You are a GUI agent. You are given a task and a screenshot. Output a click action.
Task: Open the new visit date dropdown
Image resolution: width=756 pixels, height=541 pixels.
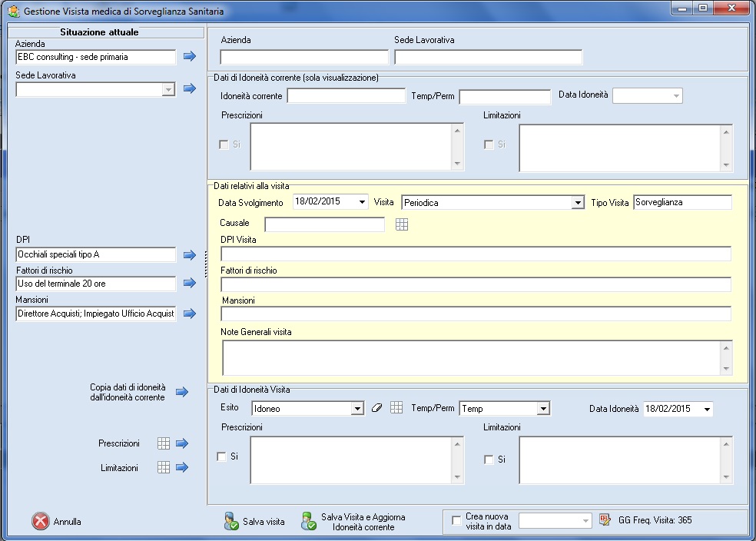(x=585, y=521)
